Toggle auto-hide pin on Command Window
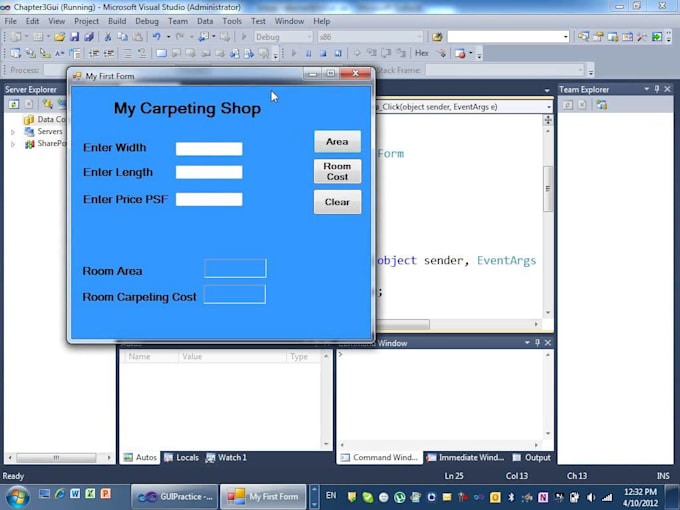 [537, 343]
